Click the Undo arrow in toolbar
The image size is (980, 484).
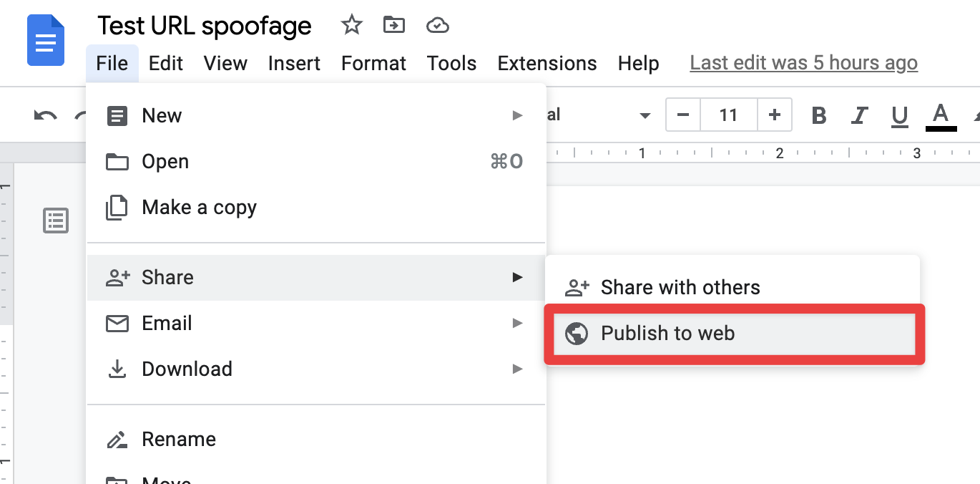tap(46, 115)
